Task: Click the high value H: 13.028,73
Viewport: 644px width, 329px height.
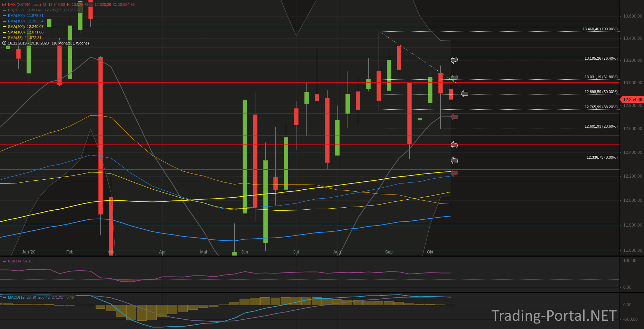Action: click(x=78, y=4)
